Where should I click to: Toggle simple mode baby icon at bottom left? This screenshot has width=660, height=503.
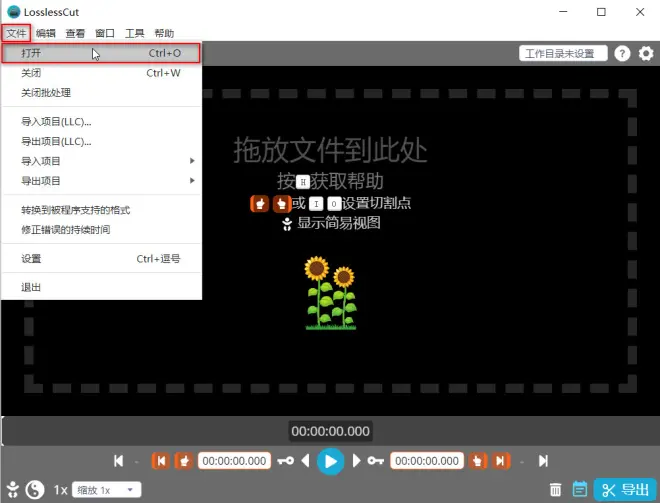pos(13,490)
